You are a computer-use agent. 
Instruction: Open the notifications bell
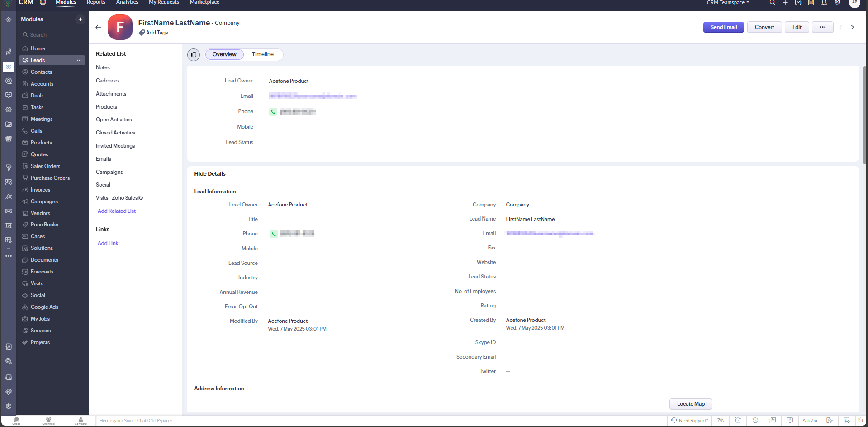coord(824,3)
